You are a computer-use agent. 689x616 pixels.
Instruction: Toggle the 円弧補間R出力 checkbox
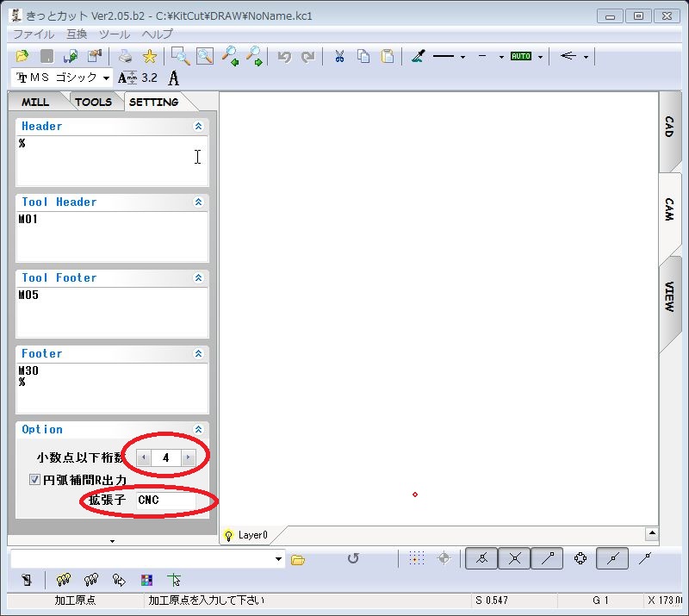pyautogui.click(x=34, y=480)
